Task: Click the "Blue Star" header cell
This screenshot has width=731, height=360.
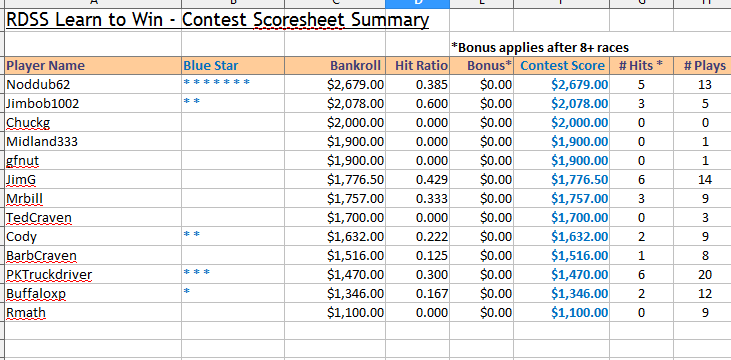Action: tap(233, 66)
